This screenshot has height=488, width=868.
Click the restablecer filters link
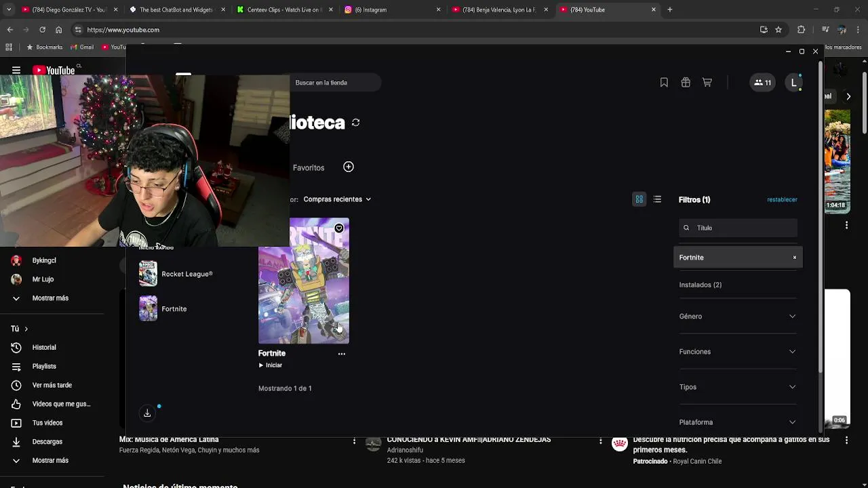pyautogui.click(x=782, y=199)
